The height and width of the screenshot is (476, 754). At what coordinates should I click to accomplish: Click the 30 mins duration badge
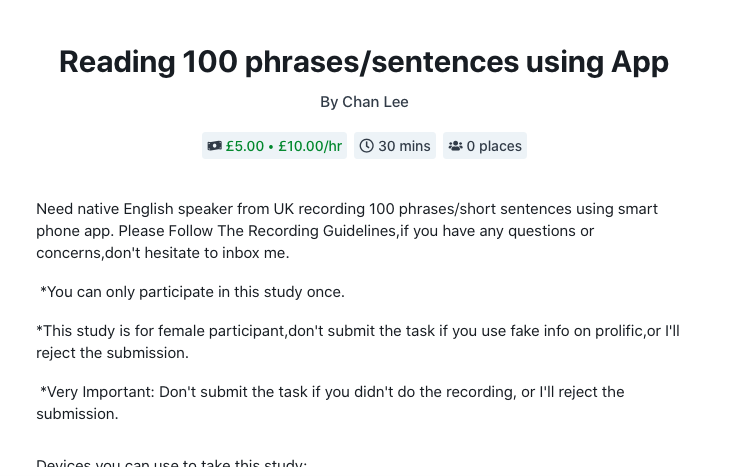[x=395, y=146]
